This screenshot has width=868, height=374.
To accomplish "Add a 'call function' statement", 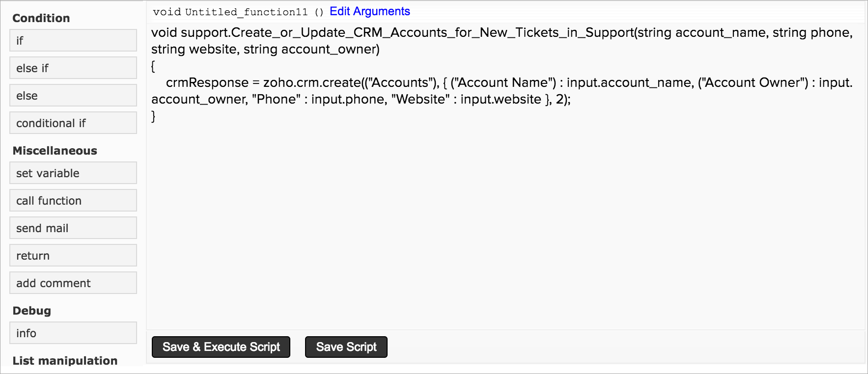I will coord(73,200).
